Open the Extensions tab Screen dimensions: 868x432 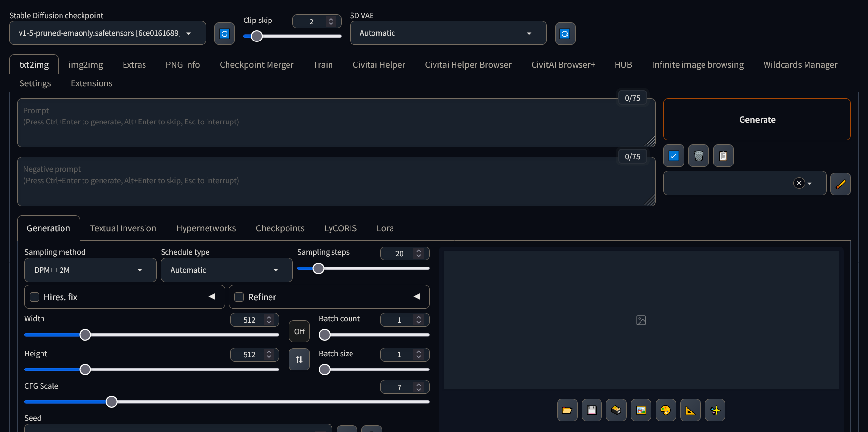coord(92,83)
